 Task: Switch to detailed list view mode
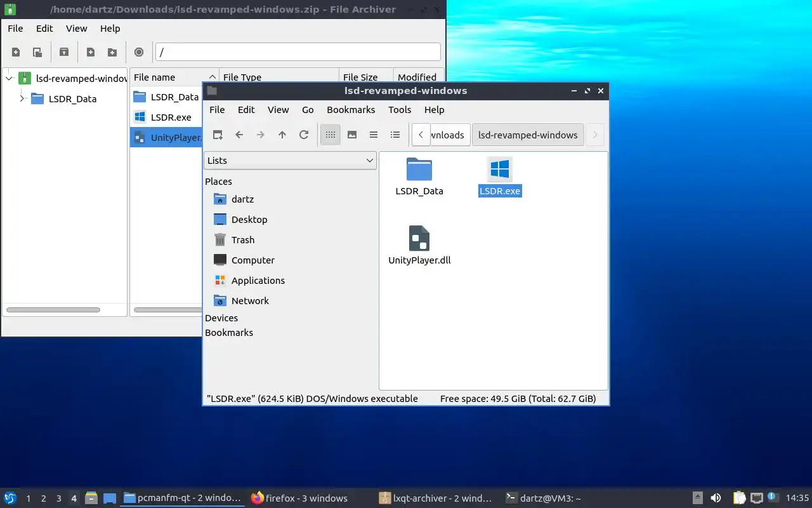[x=395, y=135]
